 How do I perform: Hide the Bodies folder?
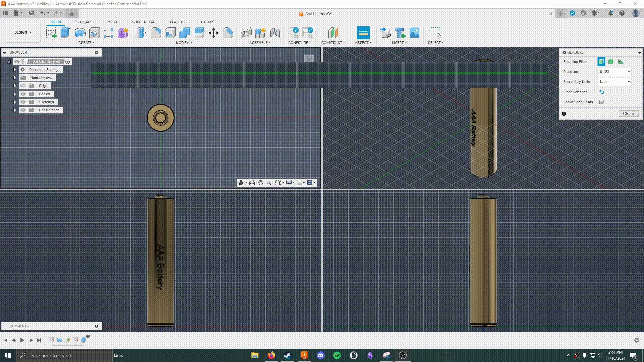23,94
